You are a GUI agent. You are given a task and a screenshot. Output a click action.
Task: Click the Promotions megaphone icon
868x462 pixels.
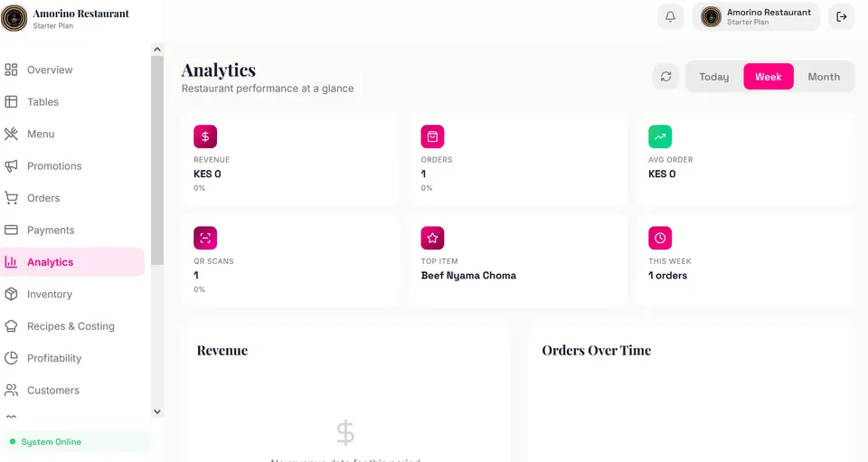coord(11,166)
